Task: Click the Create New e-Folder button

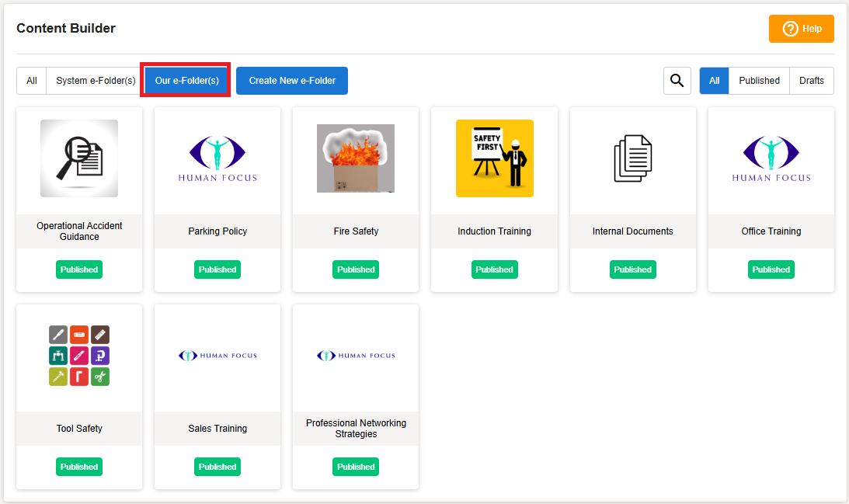Action: tap(292, 81)
